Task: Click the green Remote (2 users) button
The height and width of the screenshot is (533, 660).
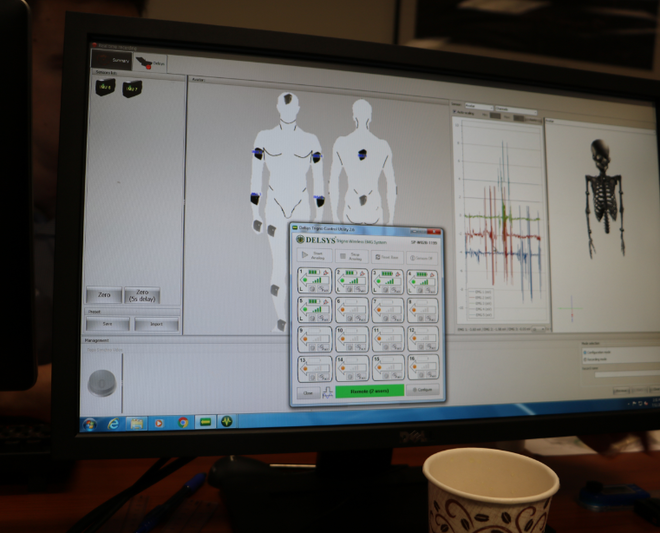Action: [x=370, y=391]
